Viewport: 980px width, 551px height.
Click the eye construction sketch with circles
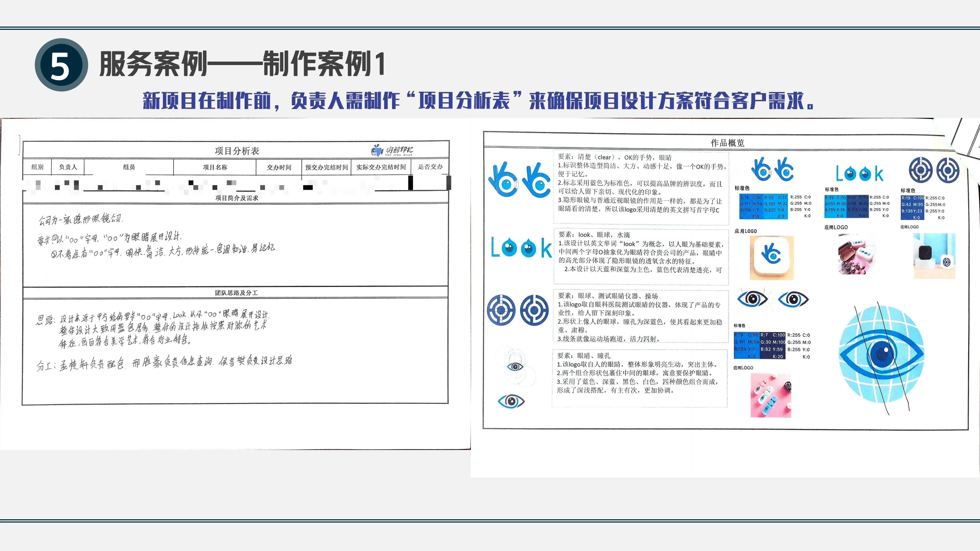pyautogui.click(x=515, y=367)
